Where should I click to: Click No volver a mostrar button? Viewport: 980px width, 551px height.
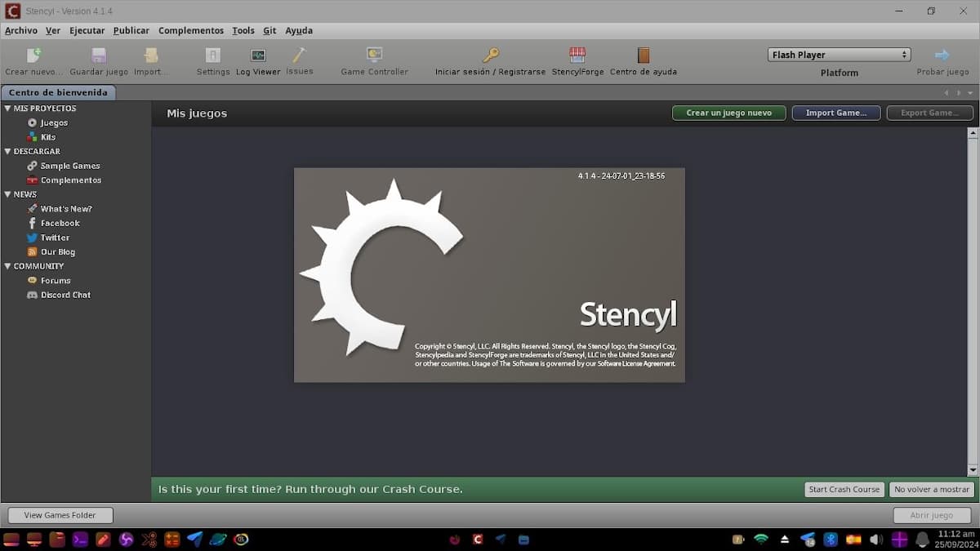click(932, 490)
